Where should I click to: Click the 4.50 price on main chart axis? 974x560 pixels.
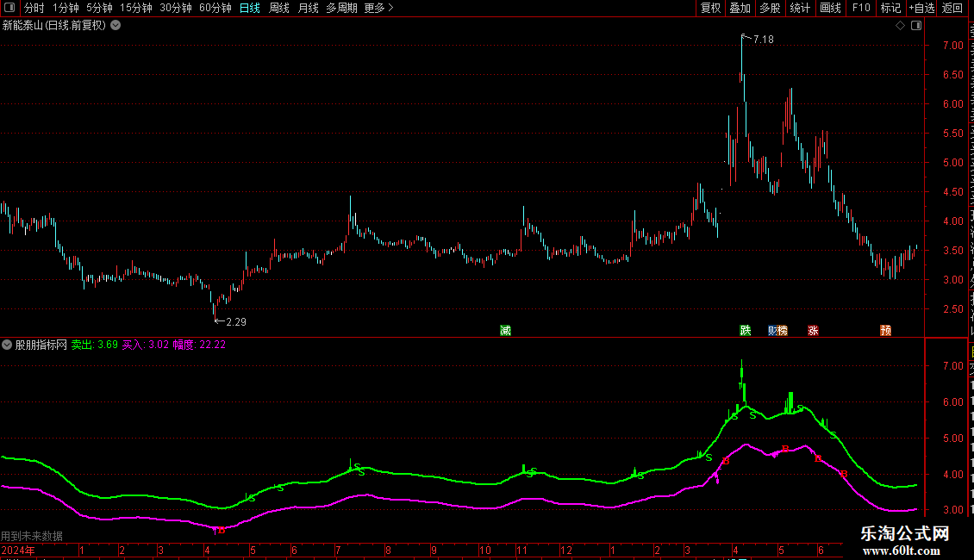click(952, 192)
